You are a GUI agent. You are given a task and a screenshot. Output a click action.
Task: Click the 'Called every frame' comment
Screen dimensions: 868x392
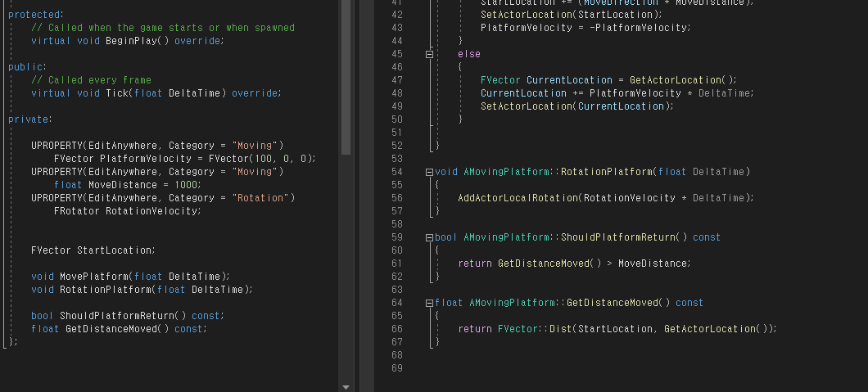coord(91,80)
